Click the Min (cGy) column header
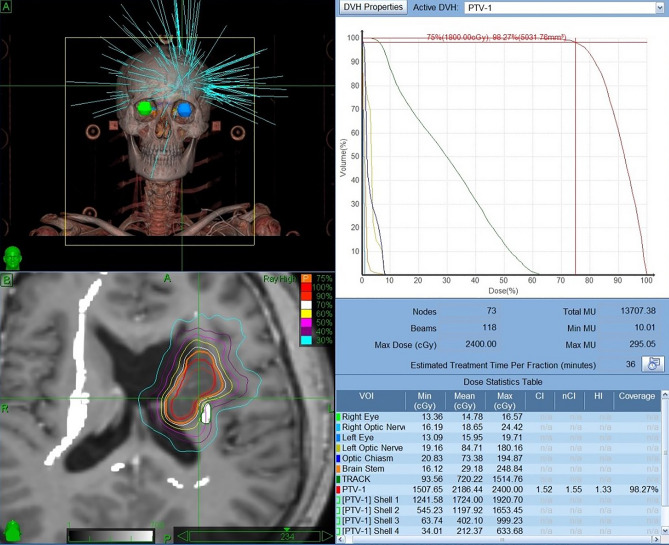The height and width of the screenshot is (545, 669). [425, 401]
